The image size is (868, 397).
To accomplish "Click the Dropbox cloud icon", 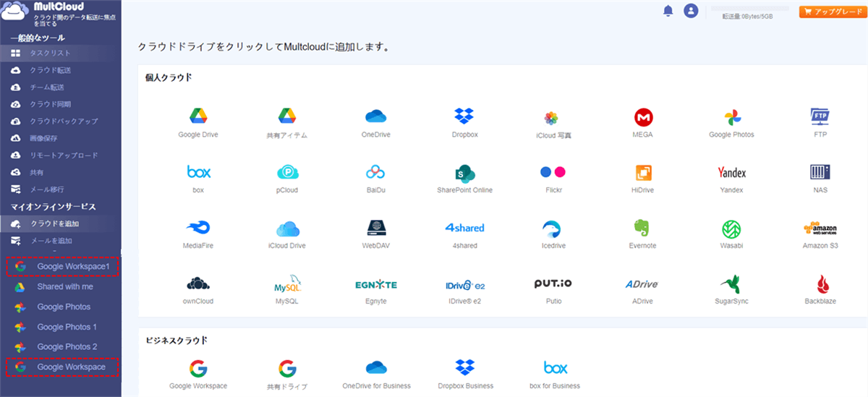I will click(x=464, y=116).
